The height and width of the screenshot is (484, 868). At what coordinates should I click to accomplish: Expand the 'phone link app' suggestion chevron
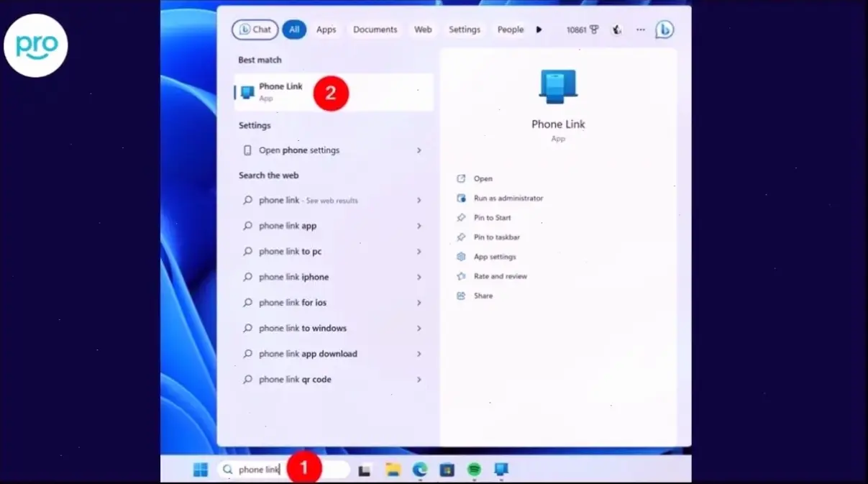coord(419,226)
